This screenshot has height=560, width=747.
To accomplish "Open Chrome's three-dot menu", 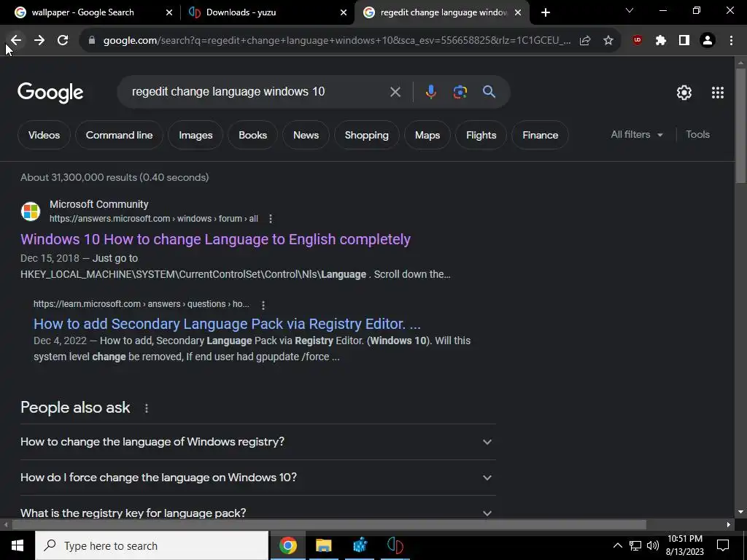I will click(731, 41).
